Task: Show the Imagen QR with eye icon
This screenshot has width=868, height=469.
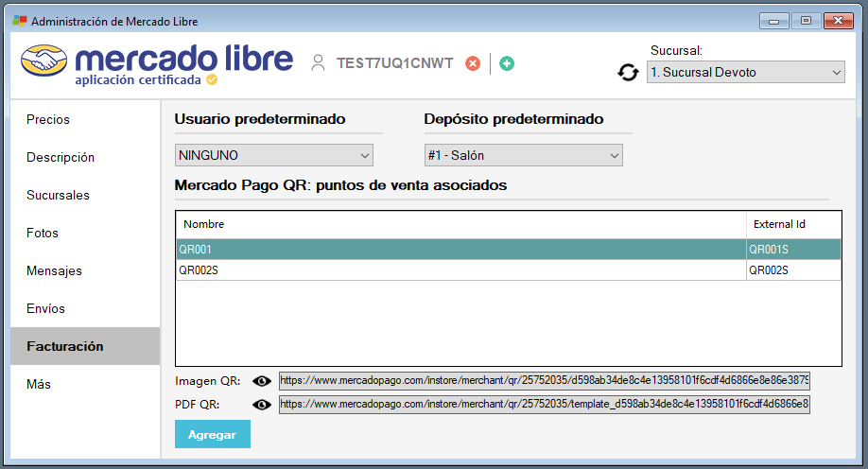Action: 262,381
